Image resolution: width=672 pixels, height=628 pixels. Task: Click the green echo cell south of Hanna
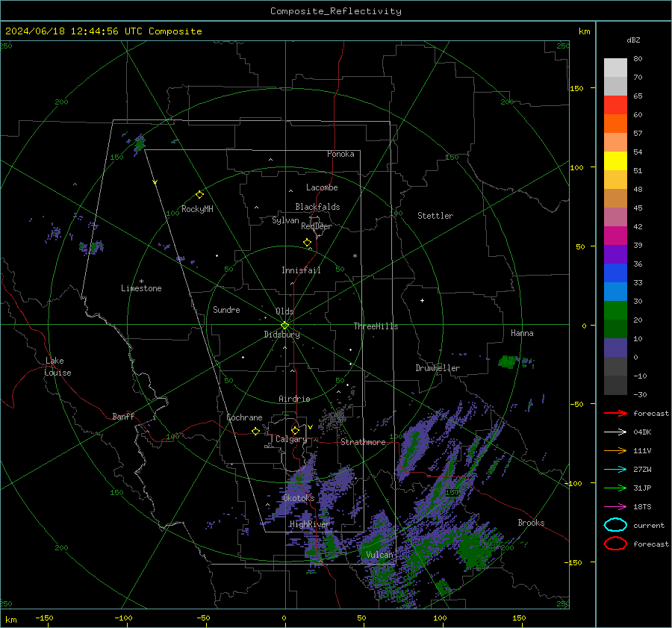508,361
